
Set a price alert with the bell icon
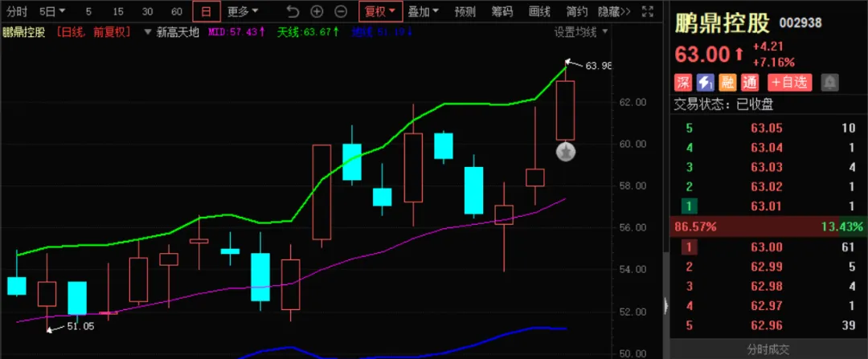[829, 83]
